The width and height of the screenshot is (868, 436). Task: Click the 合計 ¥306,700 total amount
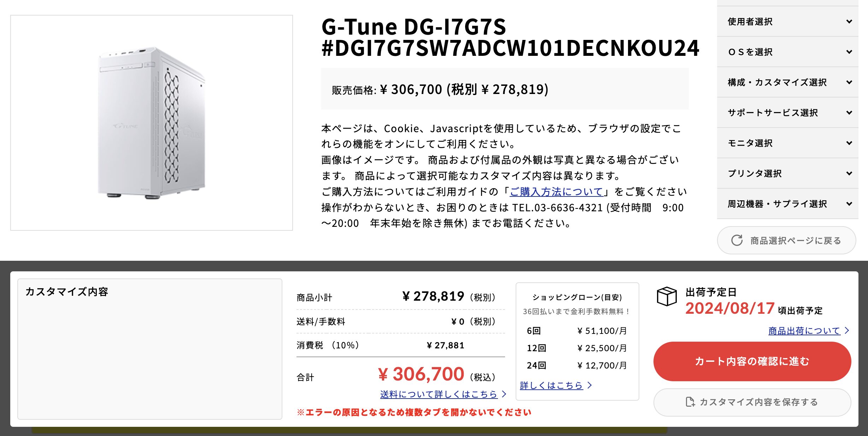[421, 374]
